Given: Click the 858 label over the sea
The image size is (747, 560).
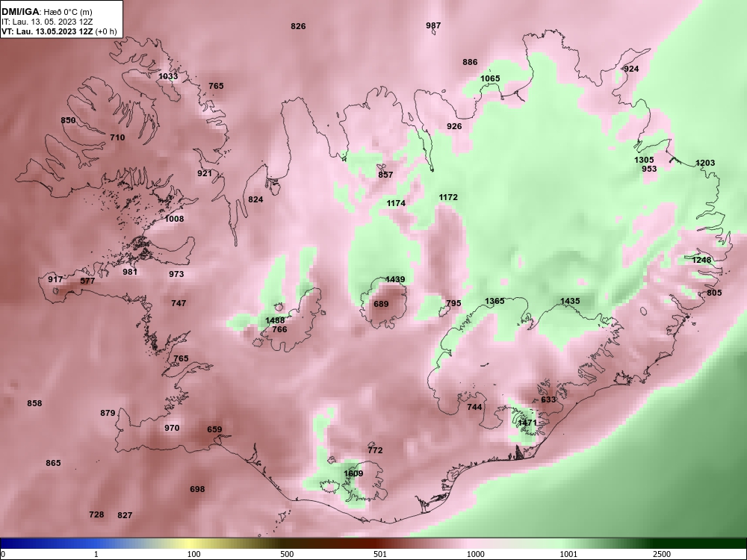Looking at the screenshot, I should (x=34, y=403).
